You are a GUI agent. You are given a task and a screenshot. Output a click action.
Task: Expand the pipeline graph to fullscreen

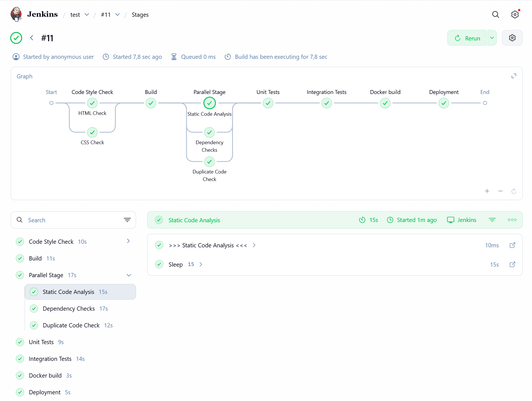click(x=514, y=76)
